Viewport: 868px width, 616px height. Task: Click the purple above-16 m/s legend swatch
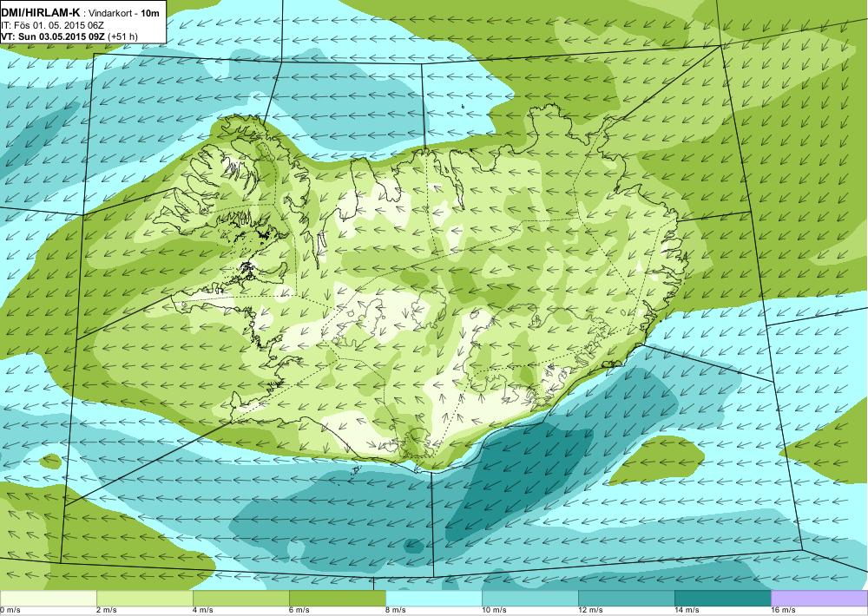click(x=819, y=599)
